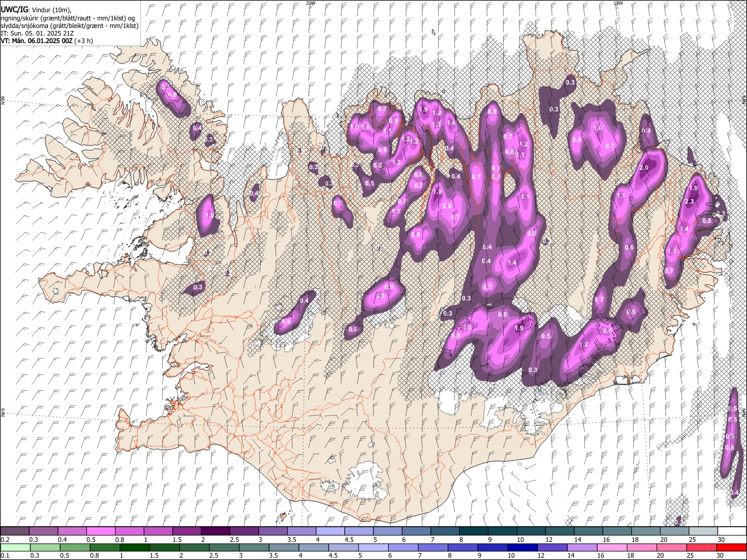
Task: Pick the upper legend row swatch starting at 1
Action: 158,531
